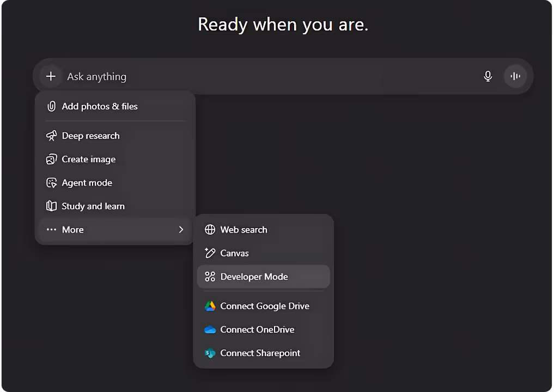The height and width of the screenshot is (392, 554).
Task: Click the Google Drive icon
Action: (x=210, y=306)
